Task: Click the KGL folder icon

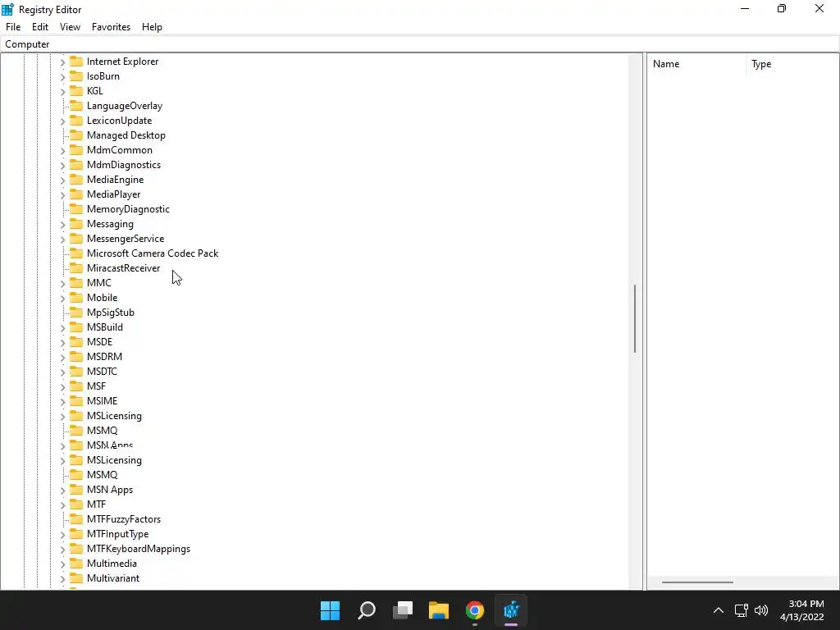Action: click(x=76, y=90)
